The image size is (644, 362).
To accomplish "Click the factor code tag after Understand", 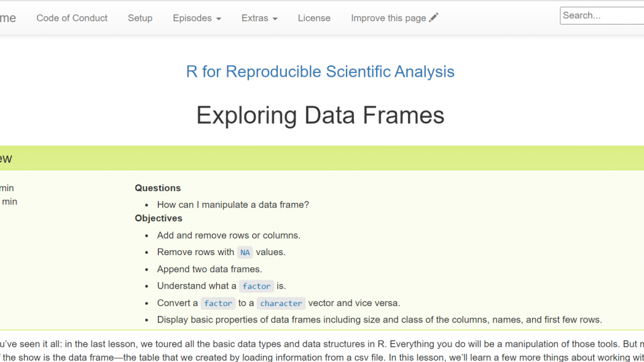I will point(257,286).
